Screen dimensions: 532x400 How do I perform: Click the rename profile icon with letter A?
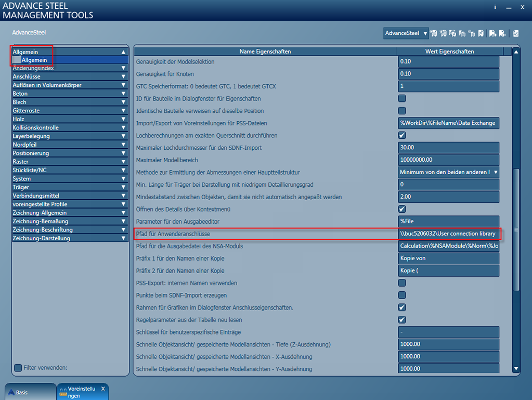point(452,33)
